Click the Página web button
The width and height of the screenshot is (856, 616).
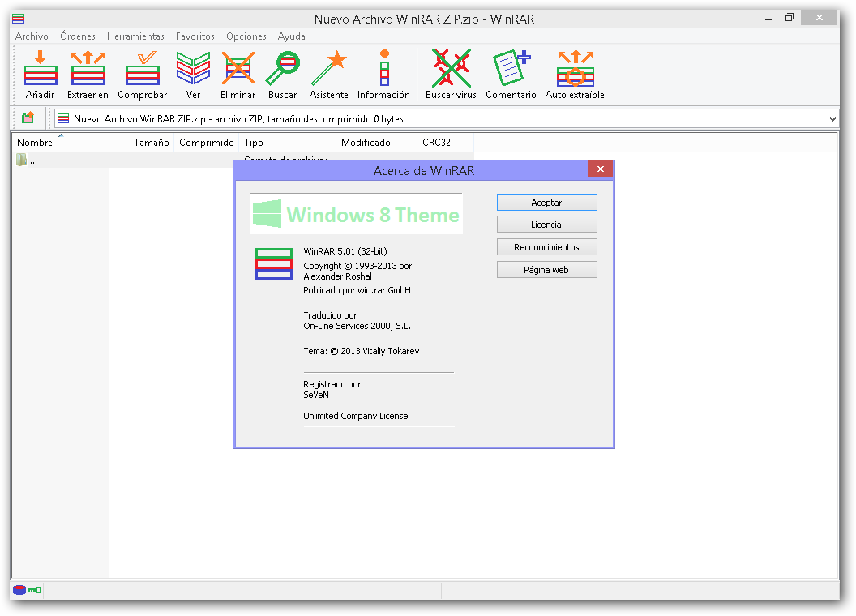coord(546,269)
